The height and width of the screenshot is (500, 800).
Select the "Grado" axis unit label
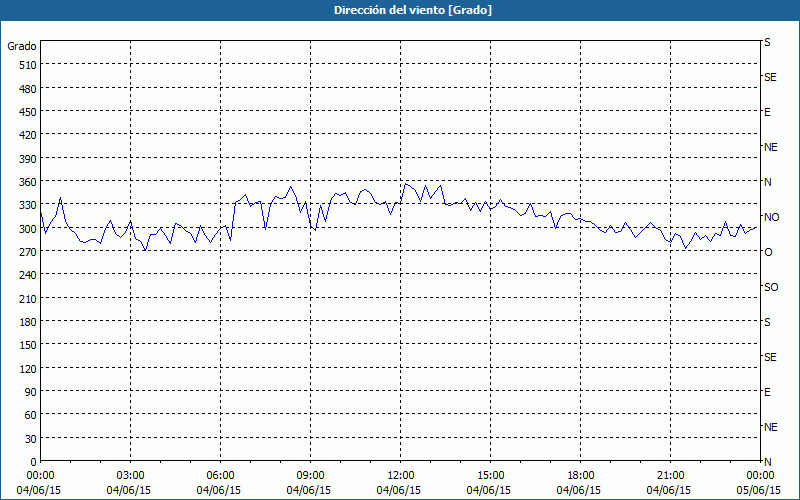[22, 46]
